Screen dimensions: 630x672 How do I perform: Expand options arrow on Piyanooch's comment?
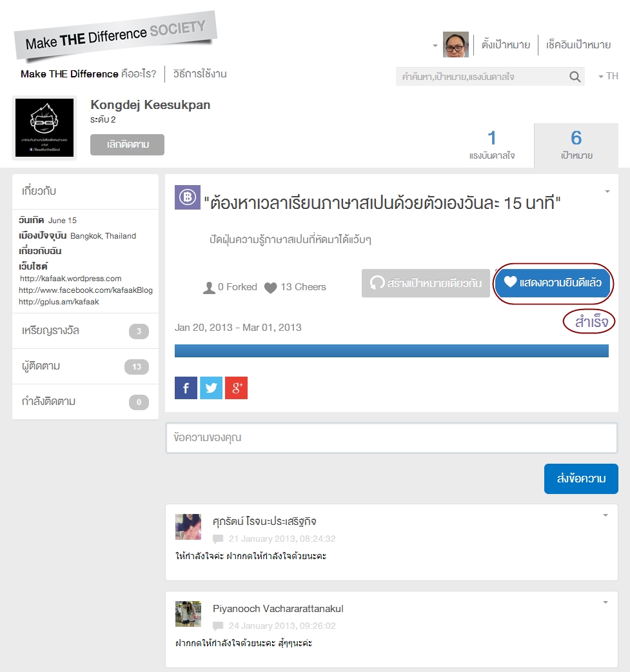pyautogui.click(x=605, y=602)
